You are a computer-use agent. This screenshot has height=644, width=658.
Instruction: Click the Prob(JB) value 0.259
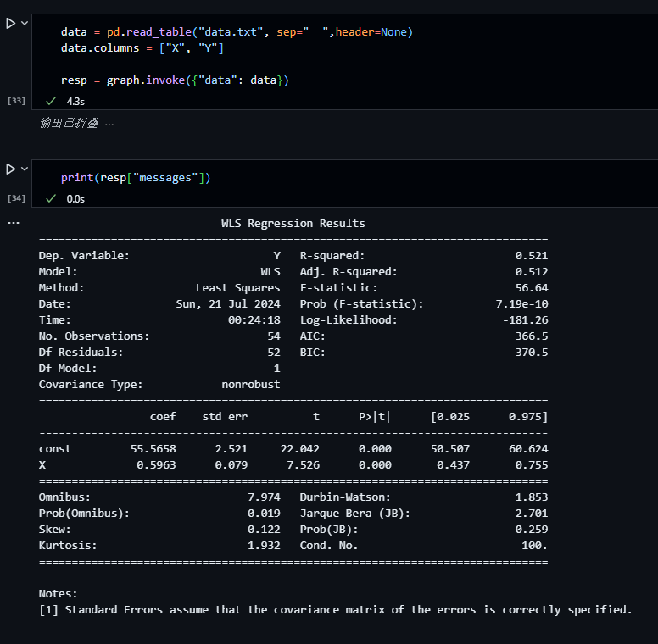(x=532, y=530)
